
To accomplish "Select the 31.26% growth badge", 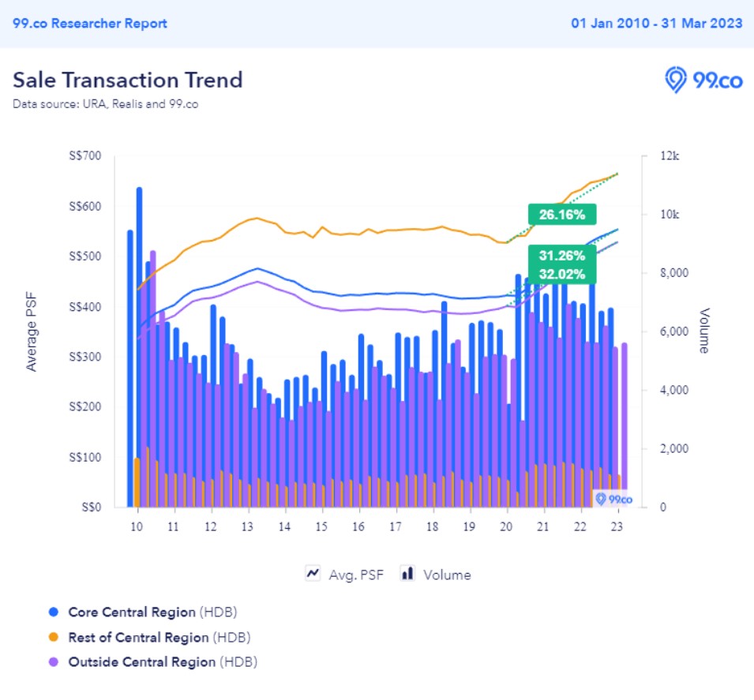I will click(562, 256).
